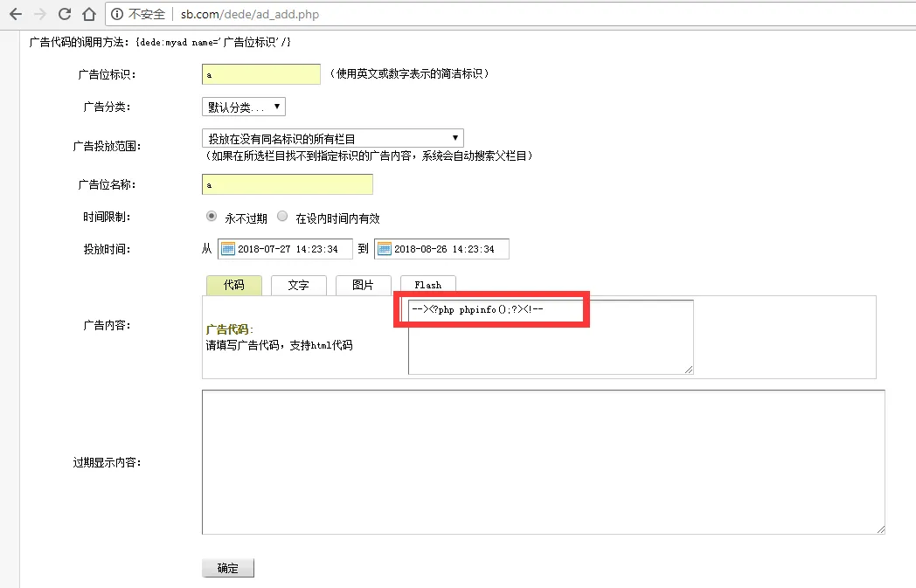
Task: Click the browser back arrow
Action: click(x=15, y=15)
